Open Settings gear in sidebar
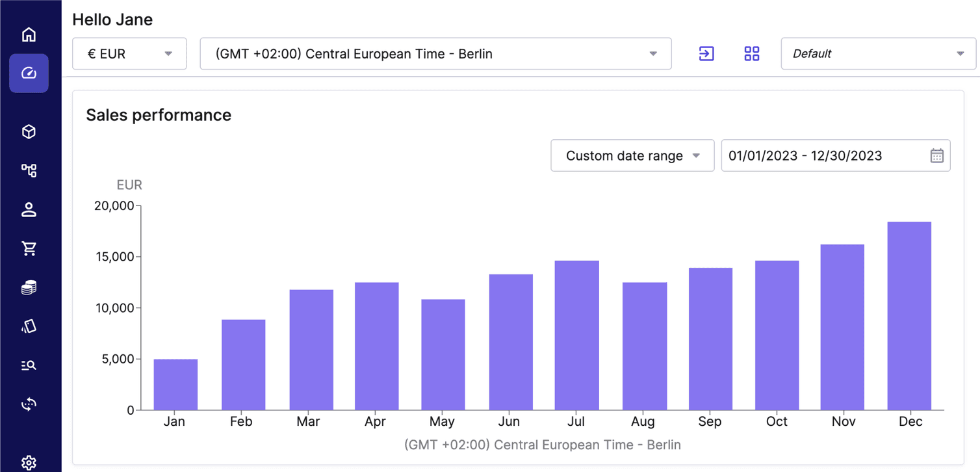This screenshot has width=980, height=472. (29, 462)
